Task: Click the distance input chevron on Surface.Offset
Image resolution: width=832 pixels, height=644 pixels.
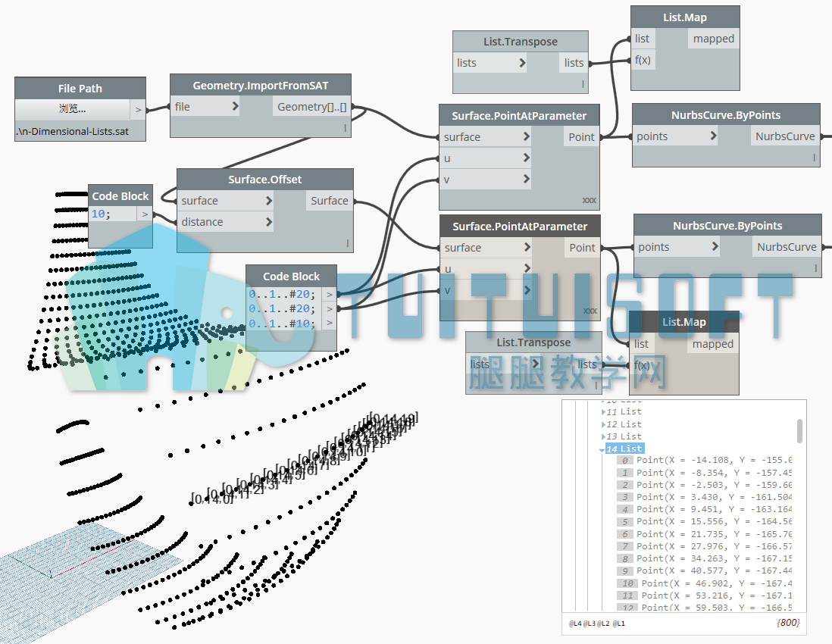Action: (268, 222)
